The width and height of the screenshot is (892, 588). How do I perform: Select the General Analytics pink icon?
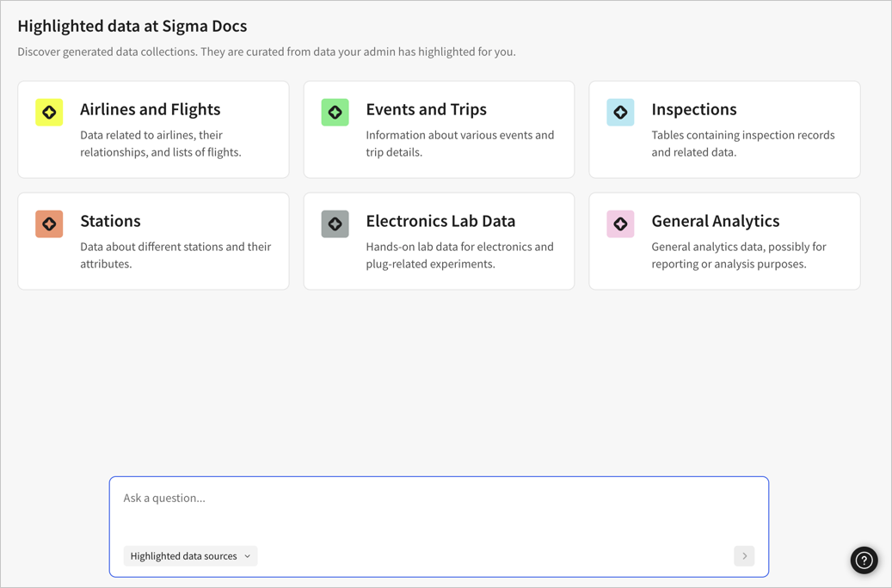620,224
